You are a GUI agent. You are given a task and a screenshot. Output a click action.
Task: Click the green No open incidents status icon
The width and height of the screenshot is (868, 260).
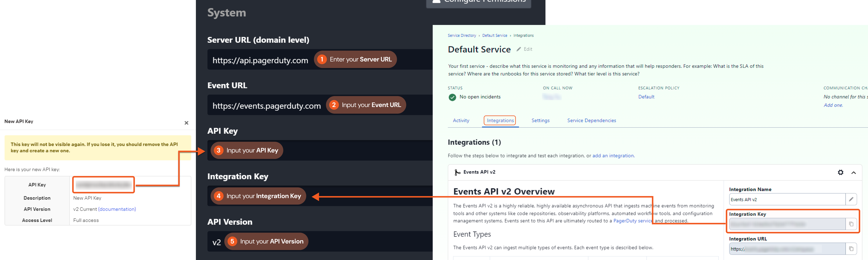point(452,97)
